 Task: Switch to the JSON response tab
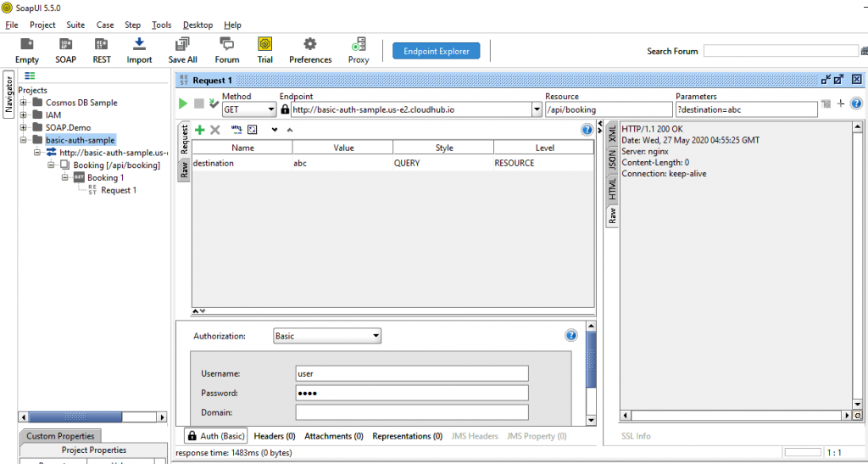pyautogui.click(x=612, y=159)
